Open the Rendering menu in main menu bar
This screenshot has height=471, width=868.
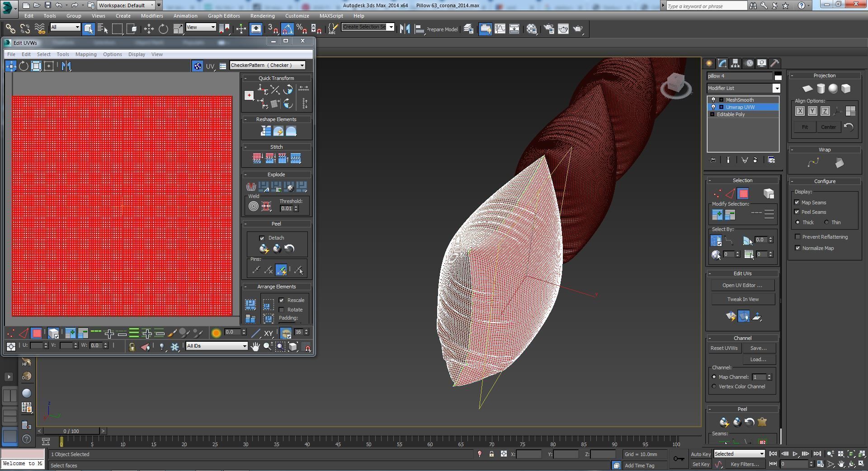pyautogui.click(x=262, y=16)
